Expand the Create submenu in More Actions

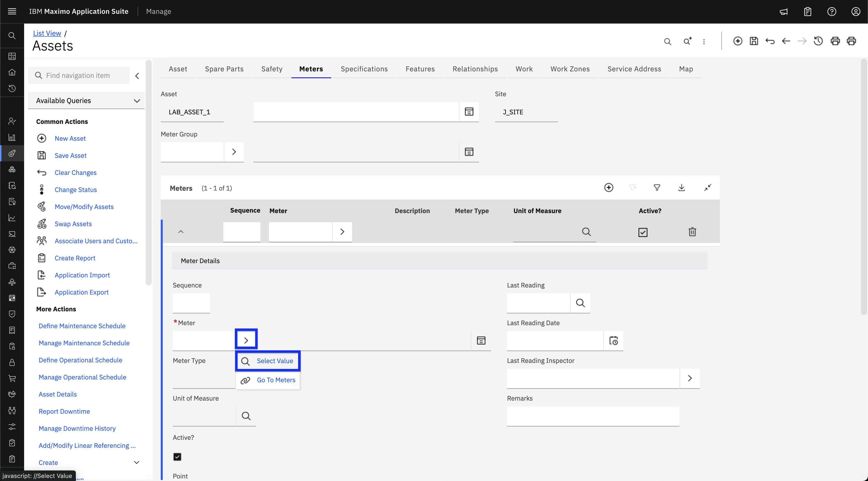136,462
